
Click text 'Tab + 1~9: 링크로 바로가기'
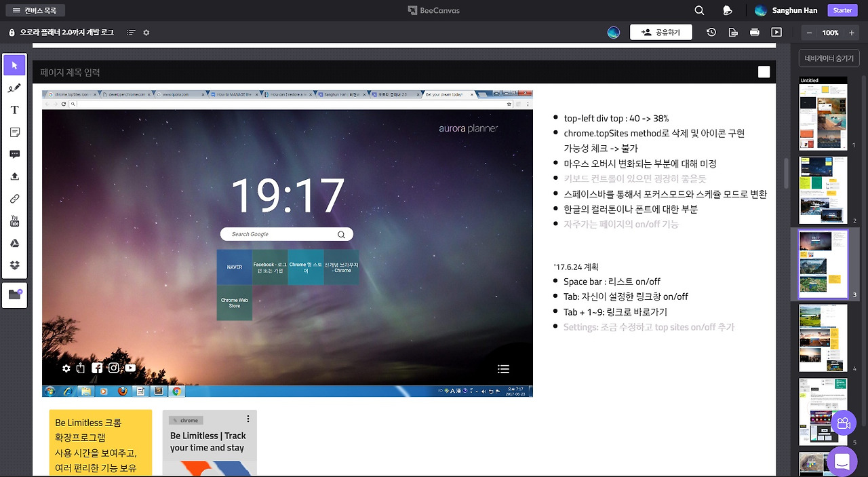pos(615,312)
